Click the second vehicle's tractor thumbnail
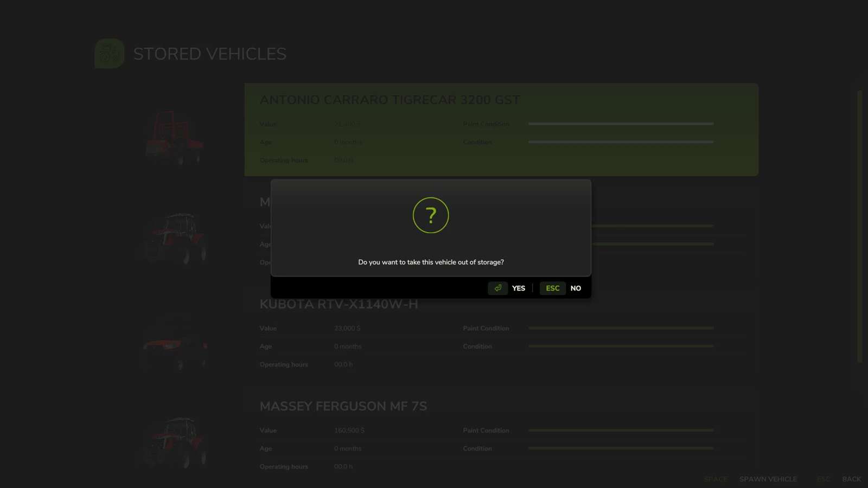This screenshot has height=488, width=868. pyautogui.click(x=174, y=239)
